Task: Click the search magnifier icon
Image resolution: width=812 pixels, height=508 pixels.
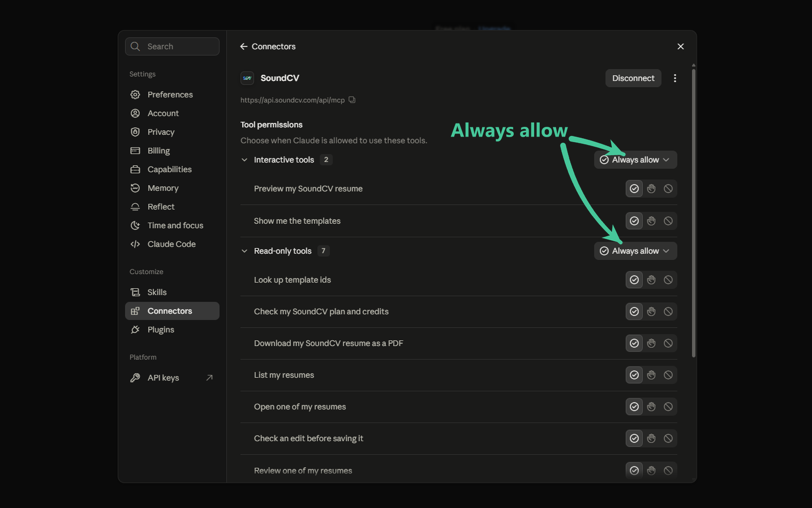Action: click(135, 46)
